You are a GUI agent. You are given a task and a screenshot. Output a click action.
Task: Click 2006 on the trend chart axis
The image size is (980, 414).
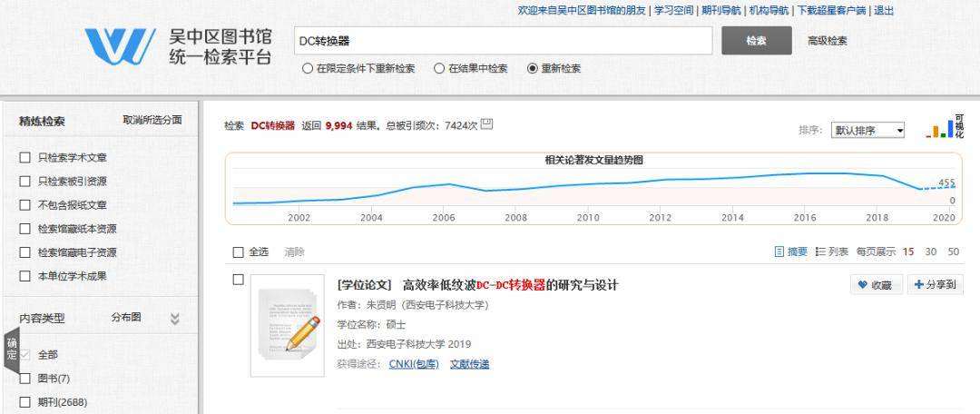pyautogui.click(x=443, y=218)
